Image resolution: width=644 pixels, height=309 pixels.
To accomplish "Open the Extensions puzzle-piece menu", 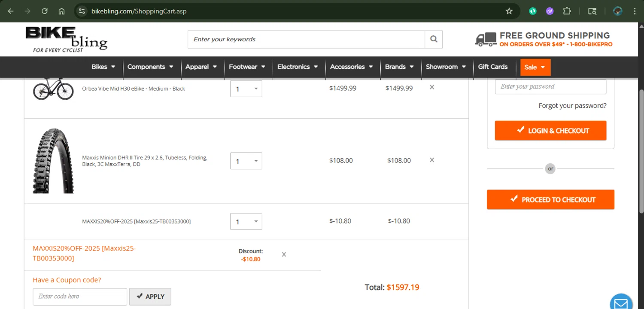I will click(567, 11).
